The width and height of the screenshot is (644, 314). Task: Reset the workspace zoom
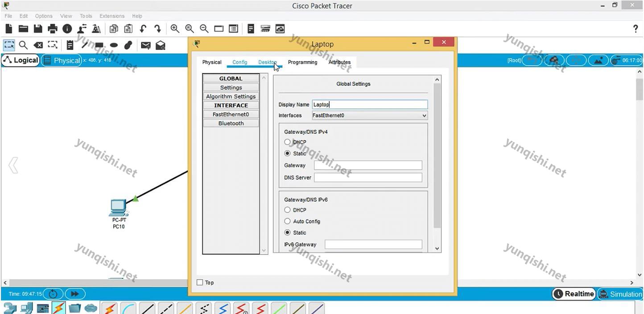pos(190,29)
